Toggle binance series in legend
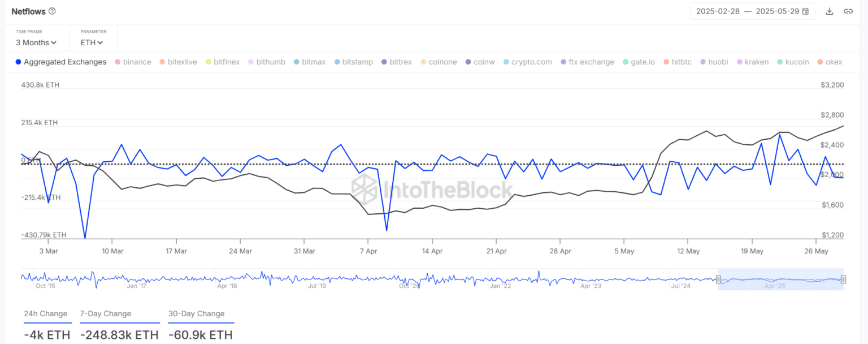Image resolution: width=868 pixels, height=344 pixels. click(x=133, y=62)
